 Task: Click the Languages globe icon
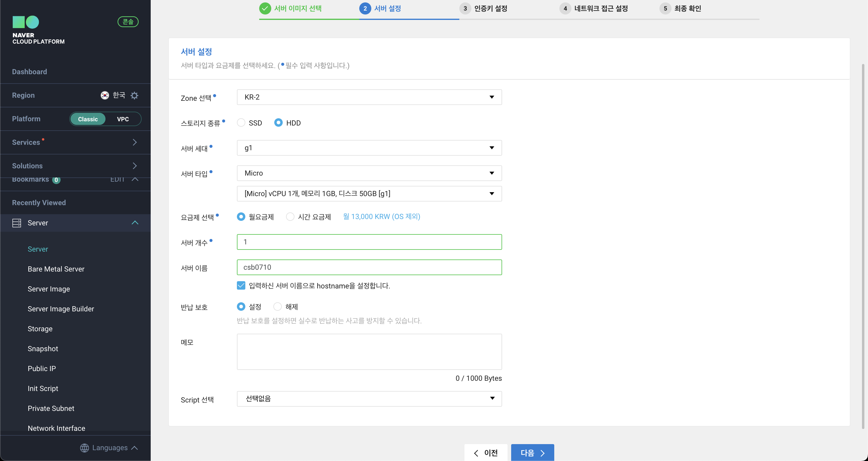84,447
